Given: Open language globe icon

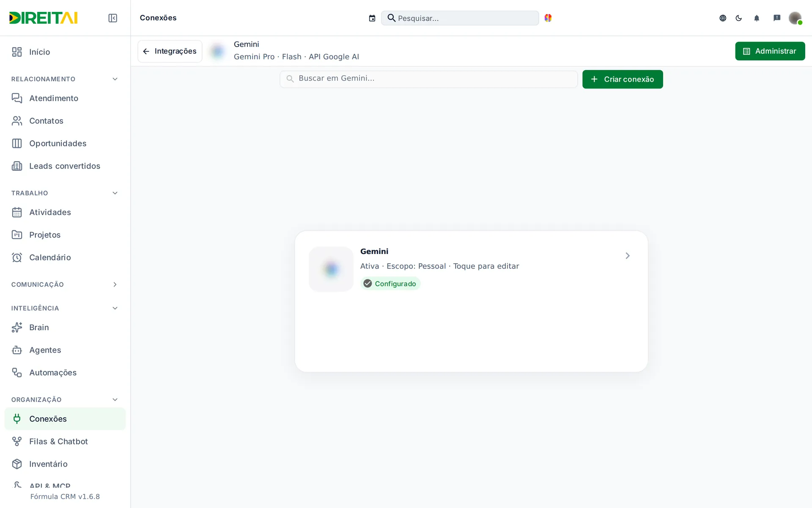Looking at the screenshot, I should (723, 18).
